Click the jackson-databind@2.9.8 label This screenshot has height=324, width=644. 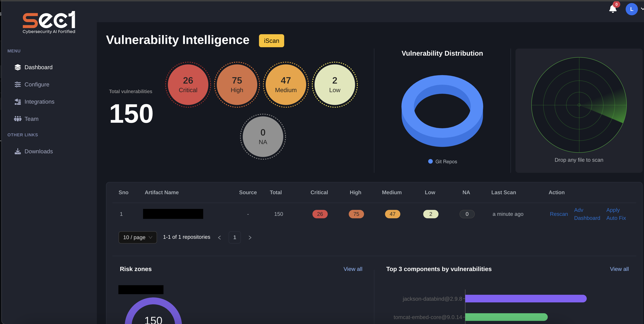point(432,299)
